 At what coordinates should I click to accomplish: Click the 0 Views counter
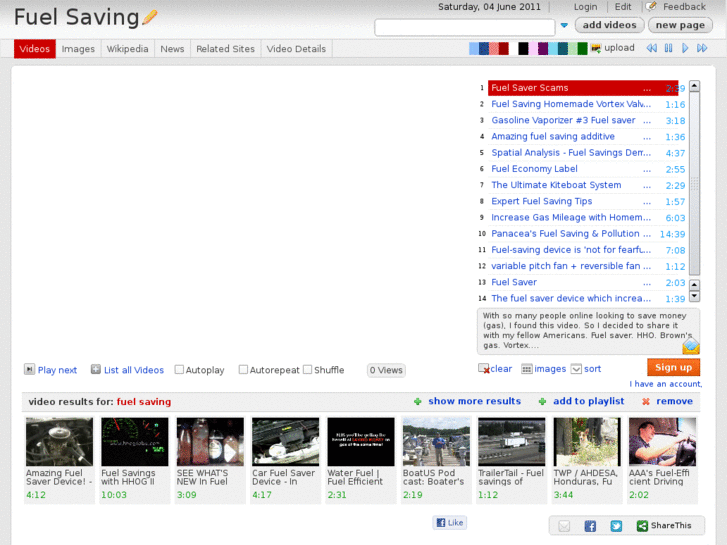(x=386, y=370)
